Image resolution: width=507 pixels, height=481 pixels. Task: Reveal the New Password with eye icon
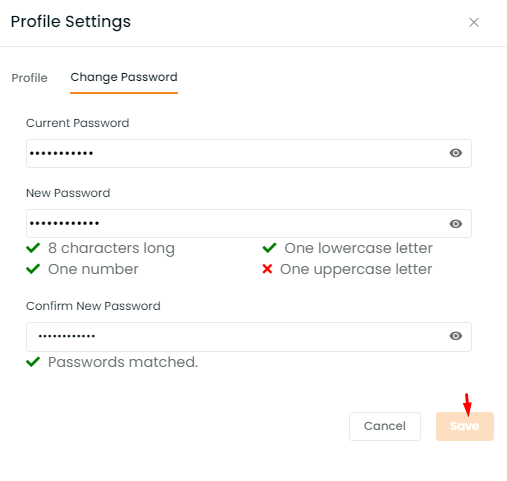tap(455, 224)
